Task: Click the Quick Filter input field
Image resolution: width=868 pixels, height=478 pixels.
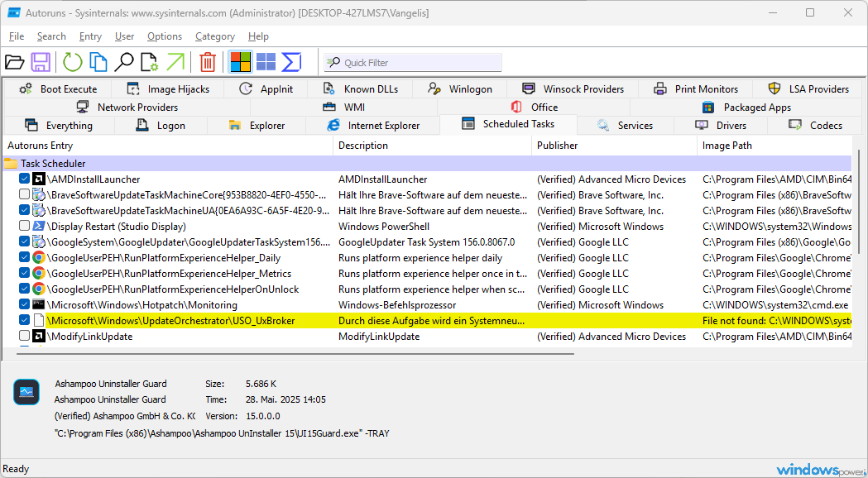Action: (413, 63)
